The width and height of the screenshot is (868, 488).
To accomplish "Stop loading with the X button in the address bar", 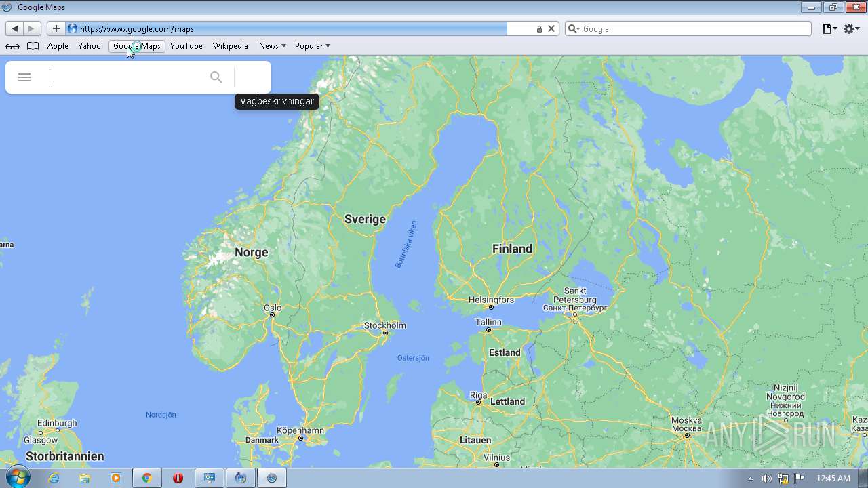I will click(551, 28).
